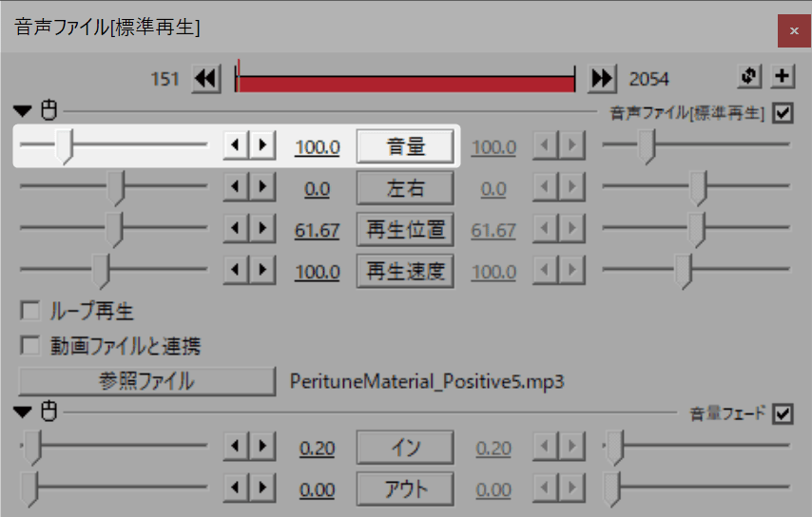Image resolution: width=812 pixels, height=517 pixels.
Task: Decrease アウト with the left arrow stepper
Action: point(236,487)
